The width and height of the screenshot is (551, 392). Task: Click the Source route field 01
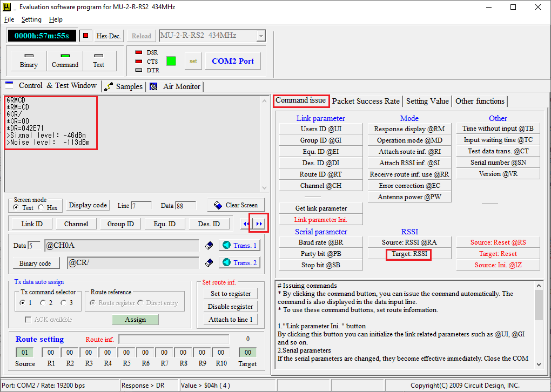pyautogui.click(x=25, y=352)
